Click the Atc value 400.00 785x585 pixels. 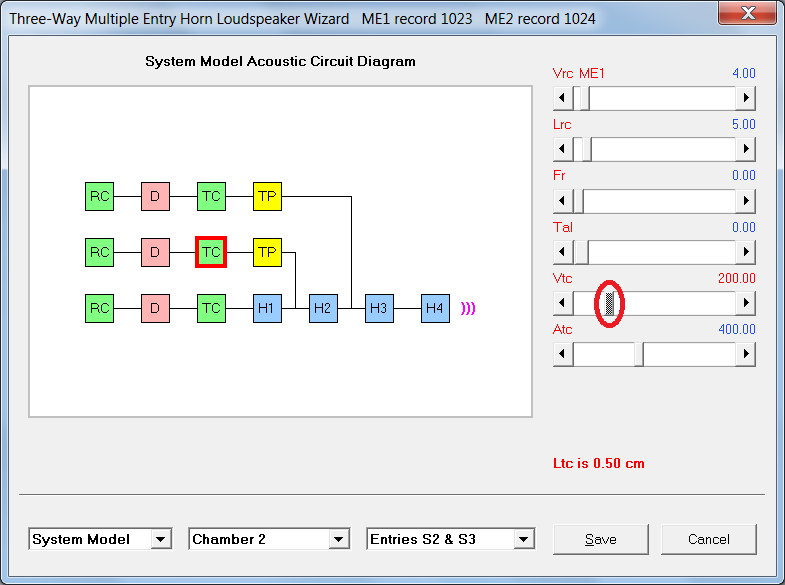(x=736, y=329)
